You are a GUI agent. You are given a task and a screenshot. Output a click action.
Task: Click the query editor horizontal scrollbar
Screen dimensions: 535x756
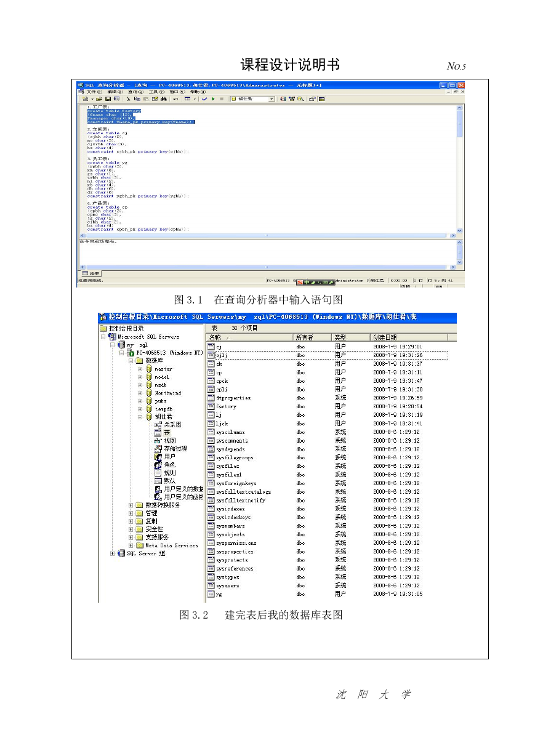pos(267,235)
